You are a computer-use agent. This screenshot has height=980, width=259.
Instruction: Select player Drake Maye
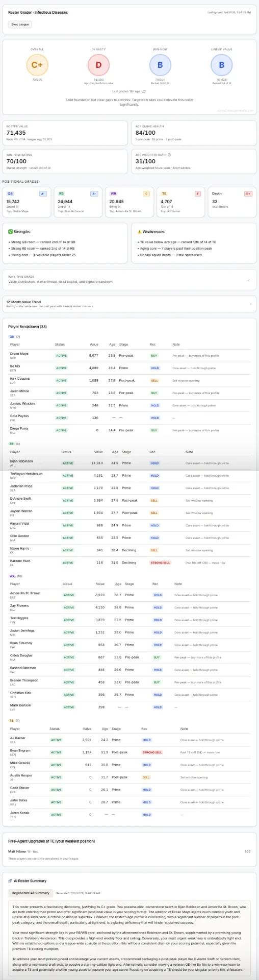19,354
